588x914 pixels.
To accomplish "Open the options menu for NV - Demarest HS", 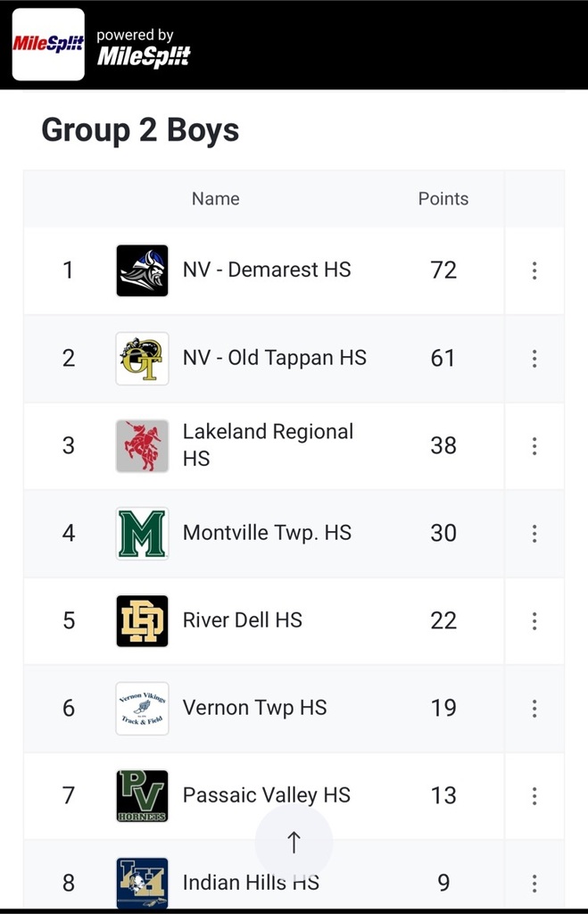I will (x=534, y=270).
